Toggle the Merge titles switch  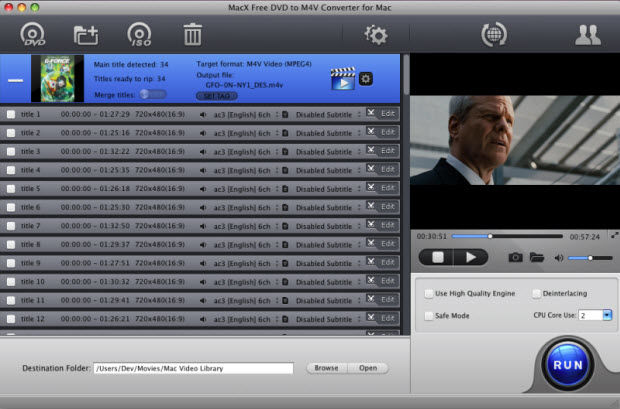[x=153, y=95]
